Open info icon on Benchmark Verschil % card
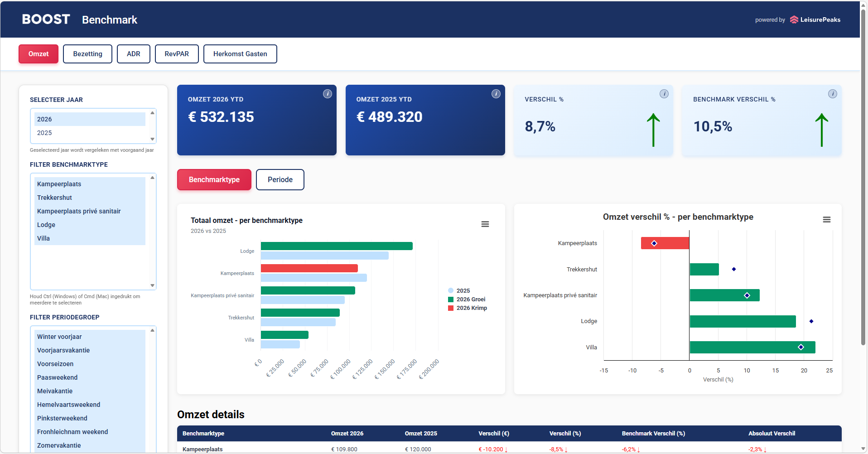 832,94
